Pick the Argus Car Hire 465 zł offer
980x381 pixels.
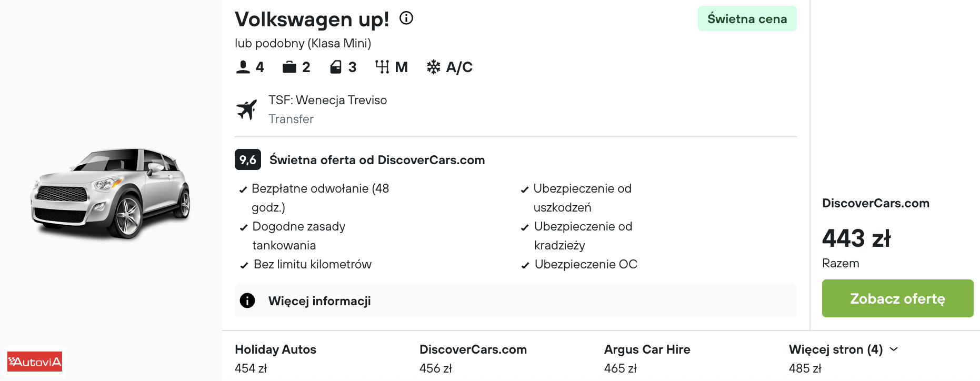(x=647, y=358)
